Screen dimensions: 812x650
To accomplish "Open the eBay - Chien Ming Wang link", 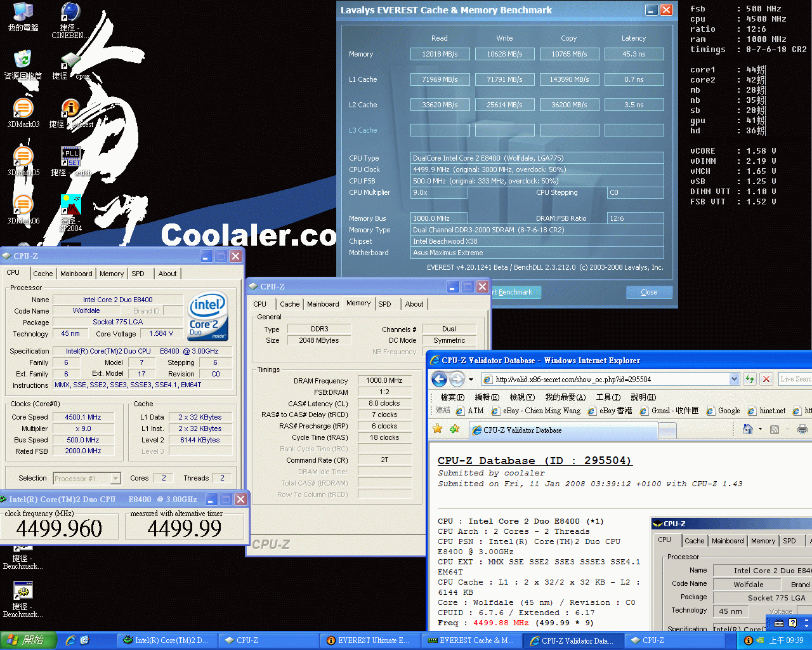I will [x=536, y=411].
